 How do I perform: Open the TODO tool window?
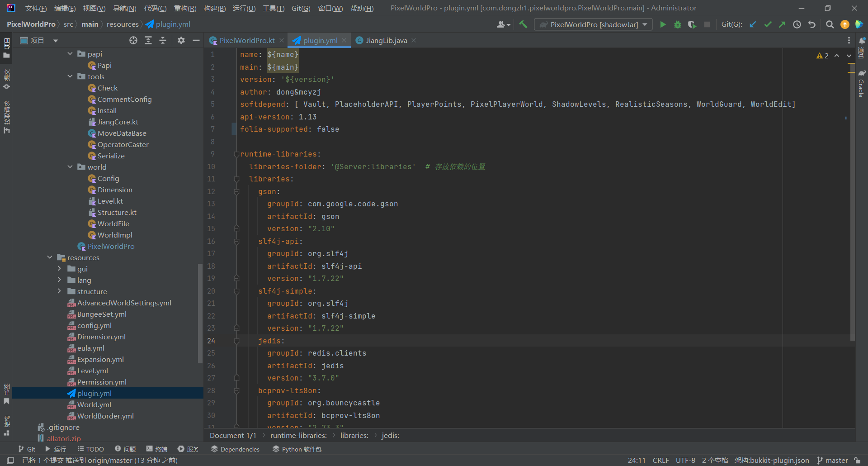coord(91,449)
